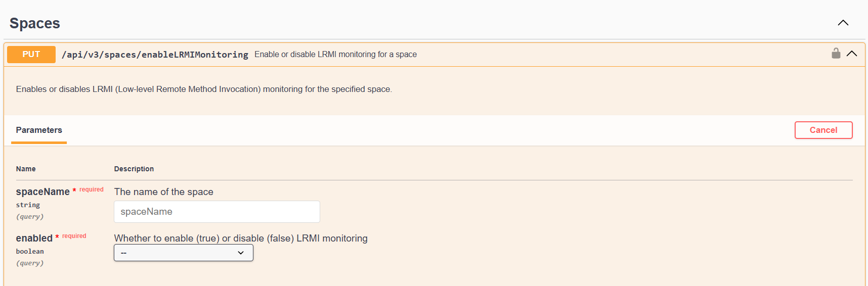The width and height of the screenshot is (868, 286).
Task: Select the Parameters tab
Action: click(39, 130)
